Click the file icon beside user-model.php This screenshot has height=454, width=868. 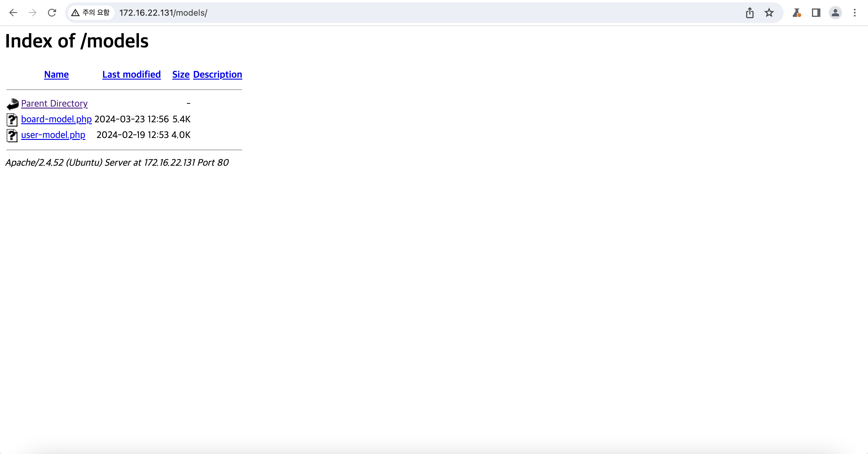(12, 135)
